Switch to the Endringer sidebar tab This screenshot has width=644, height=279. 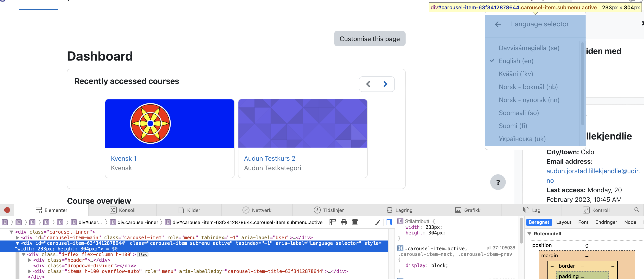click(x=606, y=222)
